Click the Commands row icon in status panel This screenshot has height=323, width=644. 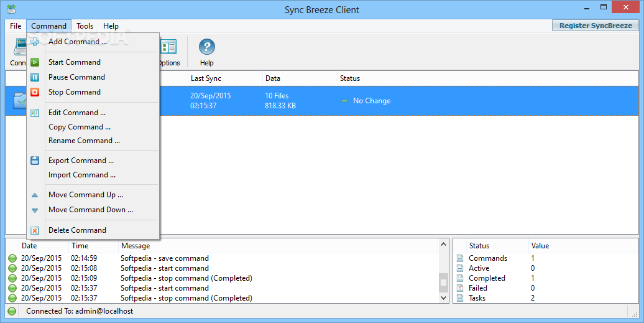pyautogui.click(x=461, y=258)
